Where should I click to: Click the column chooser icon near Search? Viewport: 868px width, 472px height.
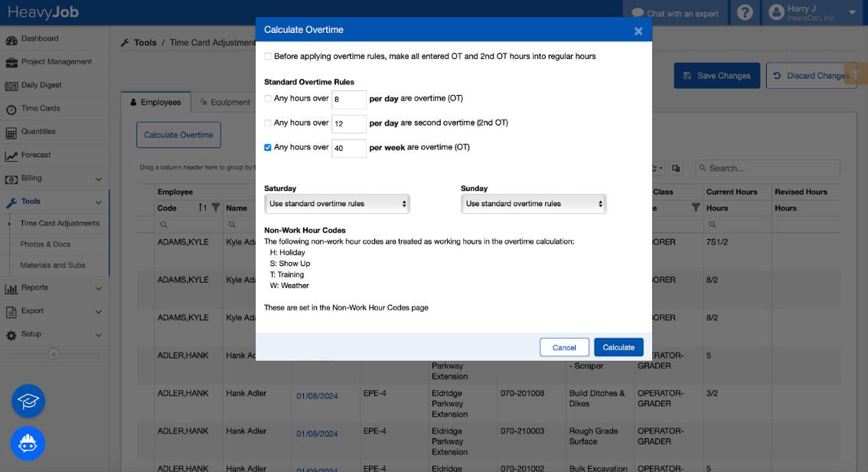[x=676, y=169]
